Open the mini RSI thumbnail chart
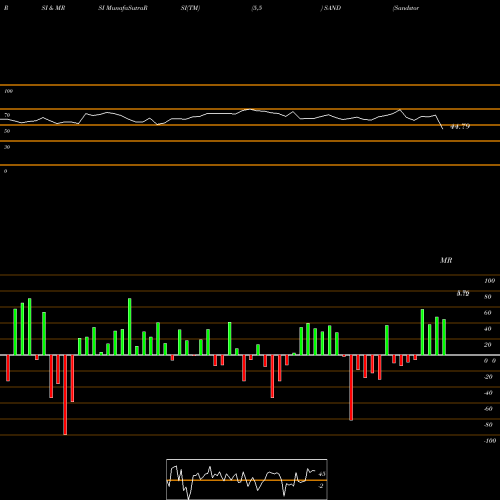 [247, 479]
